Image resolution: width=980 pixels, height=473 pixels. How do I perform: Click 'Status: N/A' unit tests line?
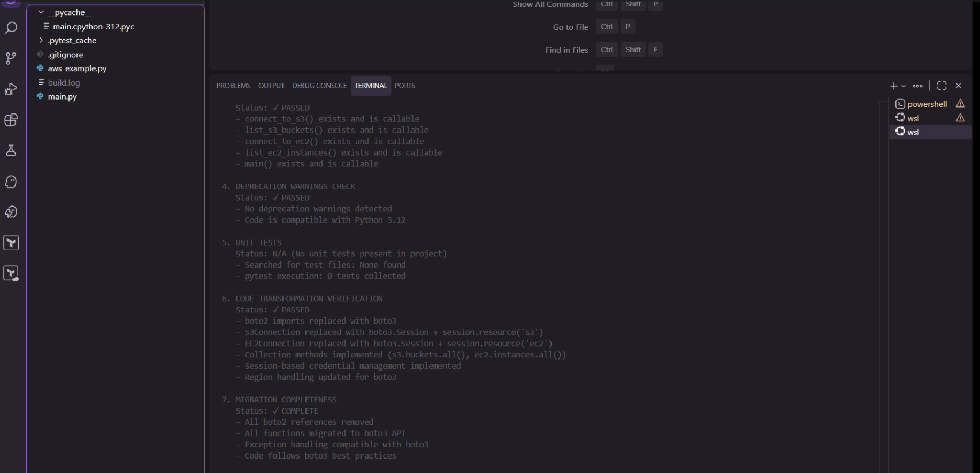point(341,254)
